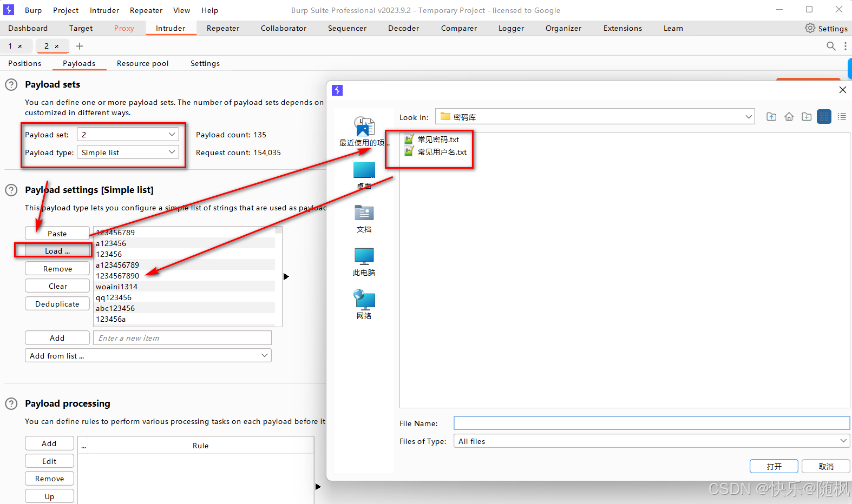The width and height of the screenshot is (852, 504).
Task: Add a payload processing rule
Action: (x=49, y=443)
